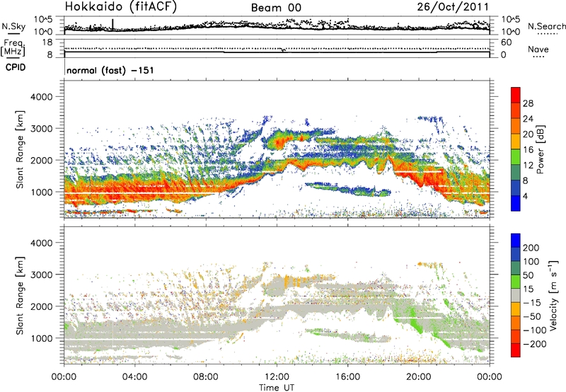The image size is (566, 392).
Task: Click the 'Time UT' axis title
Action: [x=277, y=387]
